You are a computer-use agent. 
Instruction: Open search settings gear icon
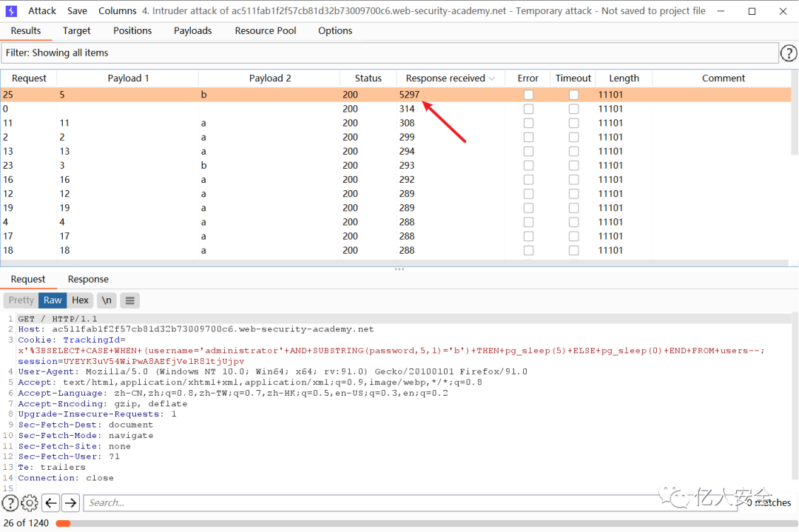30,503
